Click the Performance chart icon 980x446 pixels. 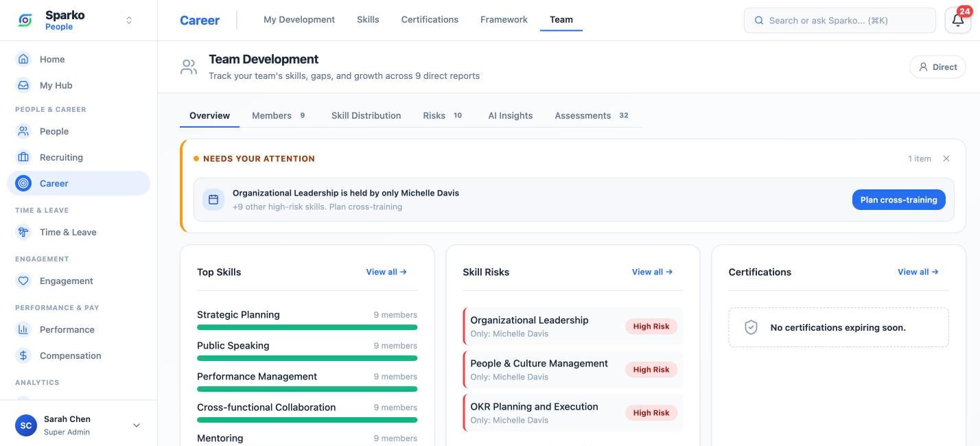tap(23, 329)
